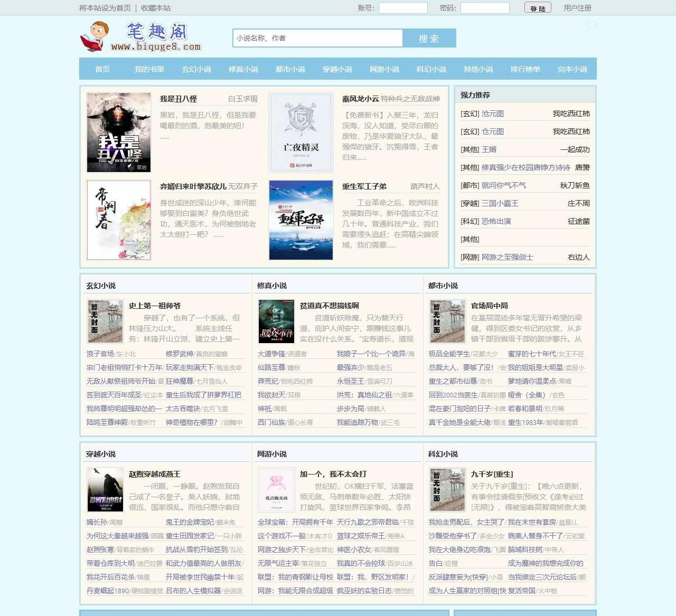Open 官场局中局 title link
This screenshot has width=676, height=616.
pos(490,306)
